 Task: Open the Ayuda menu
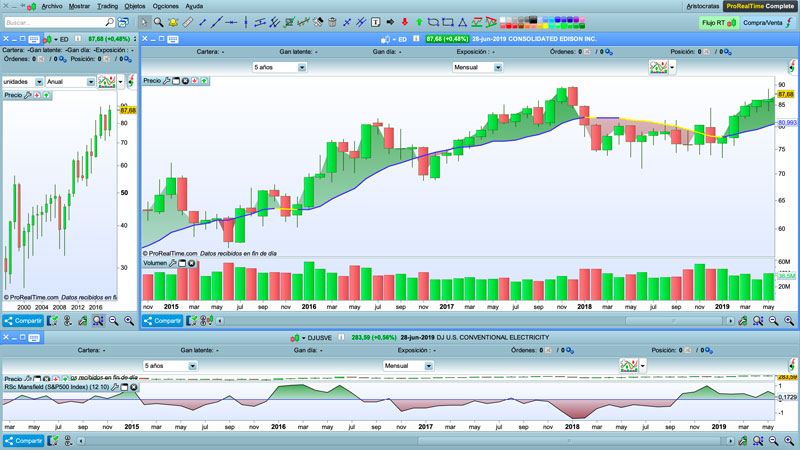194,6
